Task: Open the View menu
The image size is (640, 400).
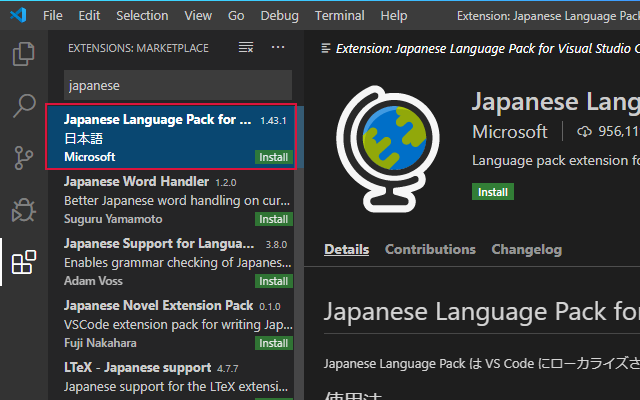Action: (x=198, y=16)
